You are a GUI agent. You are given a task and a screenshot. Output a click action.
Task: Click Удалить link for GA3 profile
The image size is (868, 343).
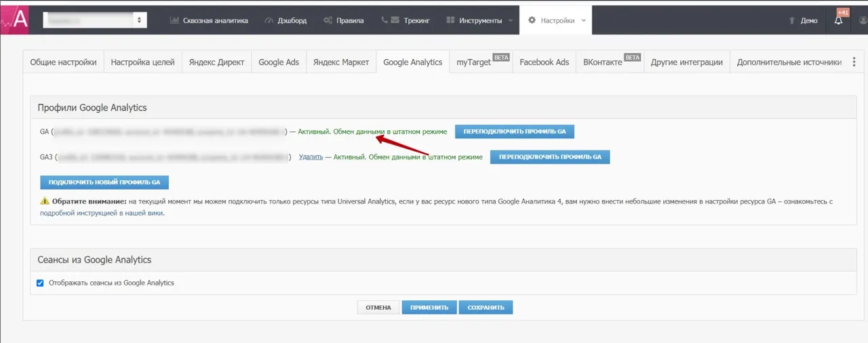[311, 157]
